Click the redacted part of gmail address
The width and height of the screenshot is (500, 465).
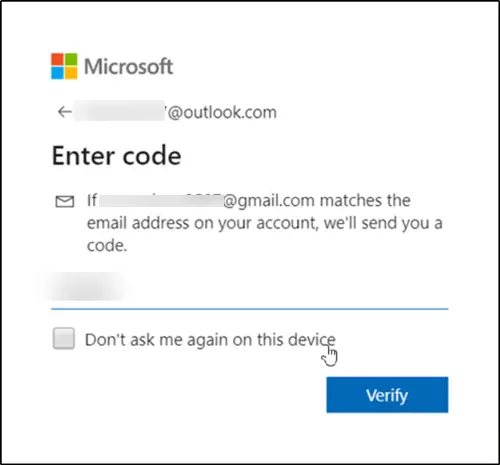[161, 201]
